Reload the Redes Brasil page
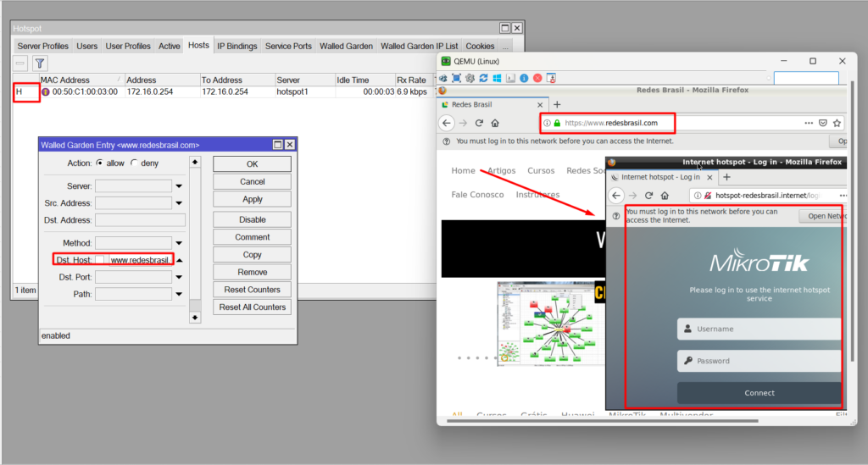This screenshot has height=465, width=868. tap(479, 123)
